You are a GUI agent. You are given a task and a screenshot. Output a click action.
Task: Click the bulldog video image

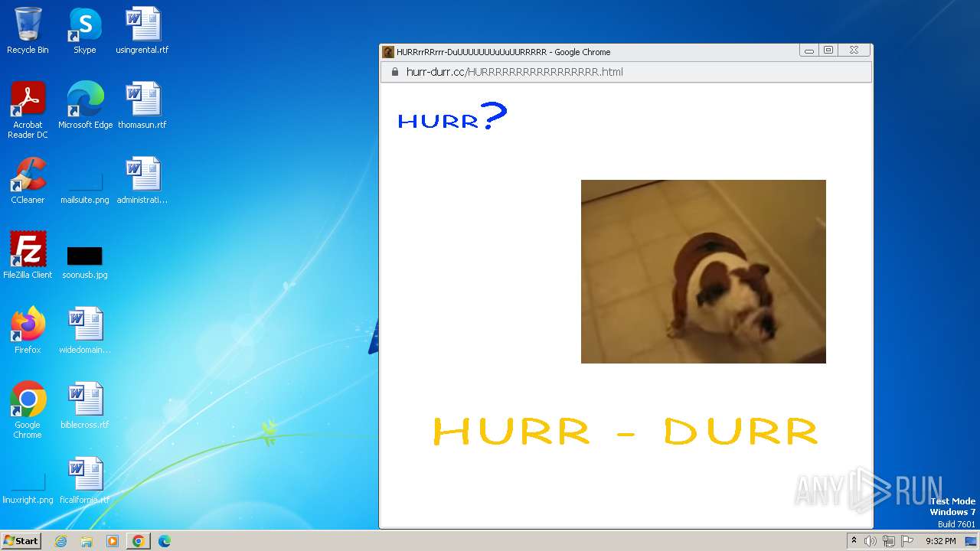pyautogui.click(x=704, y=272)
